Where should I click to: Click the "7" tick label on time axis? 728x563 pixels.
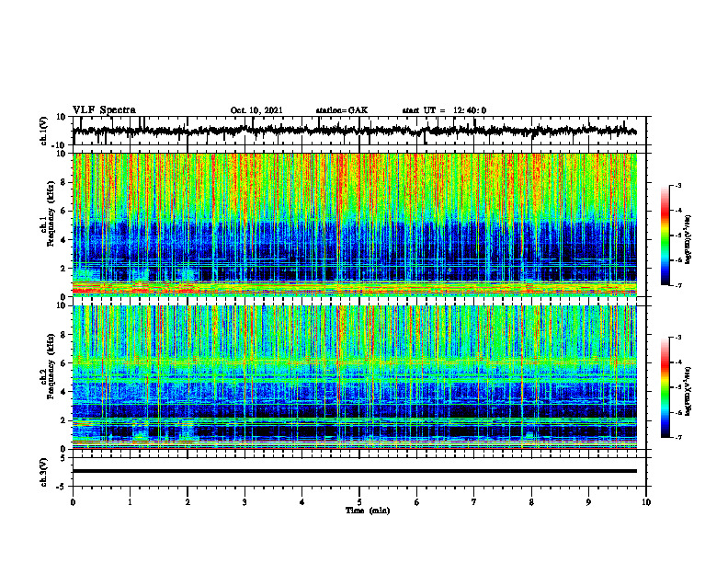point(474,502)
